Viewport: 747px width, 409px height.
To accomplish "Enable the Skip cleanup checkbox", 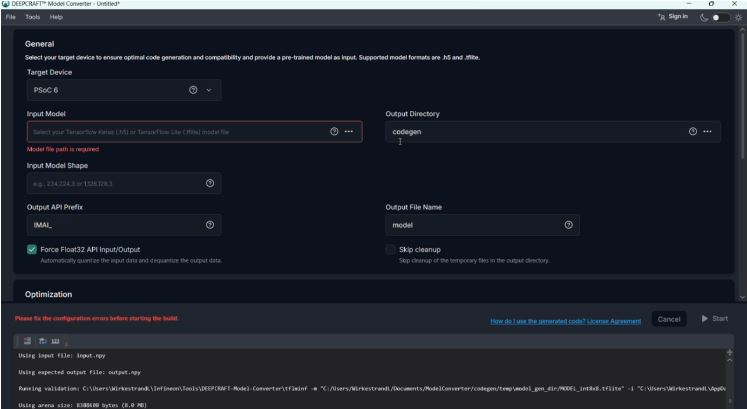I will tap(391, 249).
